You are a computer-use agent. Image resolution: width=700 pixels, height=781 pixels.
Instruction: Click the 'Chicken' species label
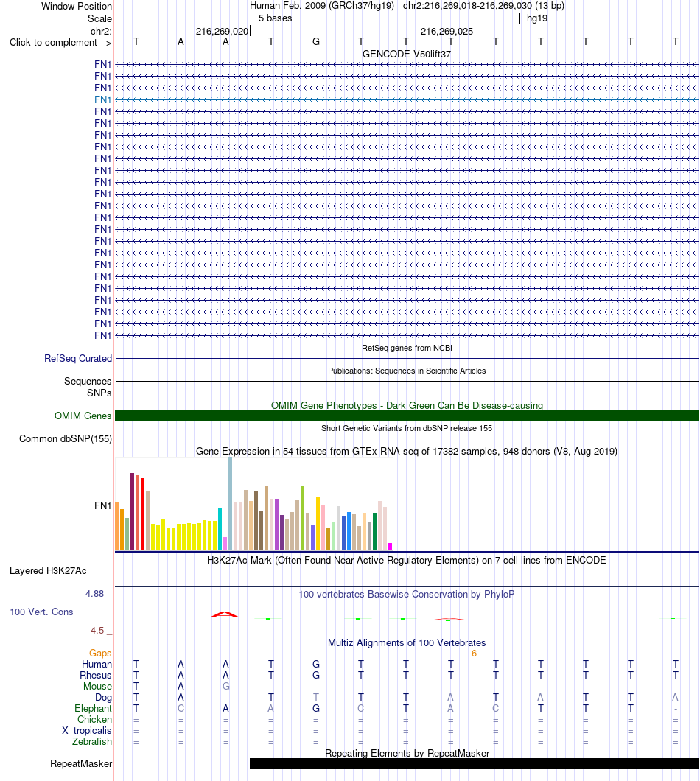coord(94,720)
